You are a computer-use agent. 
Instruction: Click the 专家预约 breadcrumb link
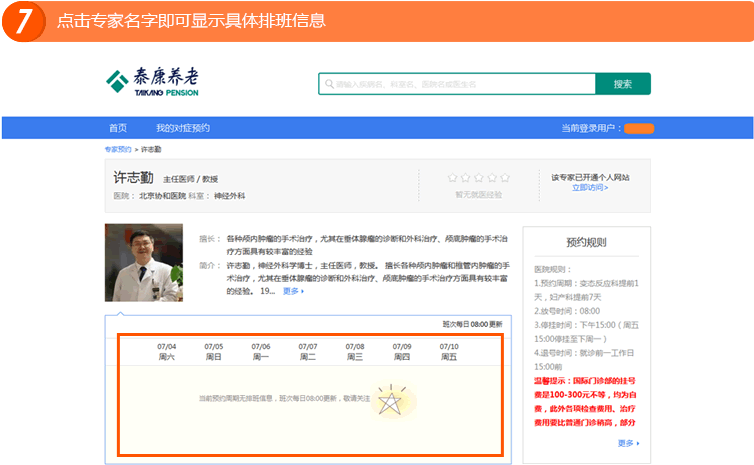point(117,149)
